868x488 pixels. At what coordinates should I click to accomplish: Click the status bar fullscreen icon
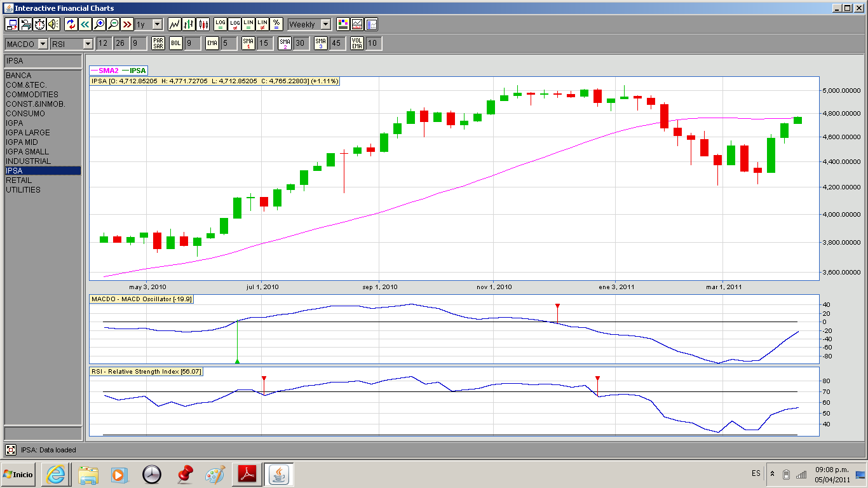tap(11, 450)
